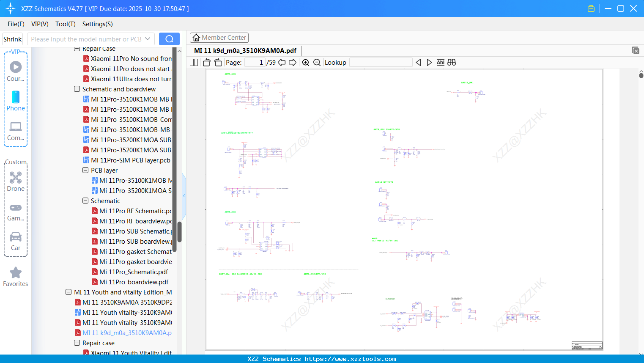
Task: Click the binoculars search icon
Action: (x=452, y=63)
